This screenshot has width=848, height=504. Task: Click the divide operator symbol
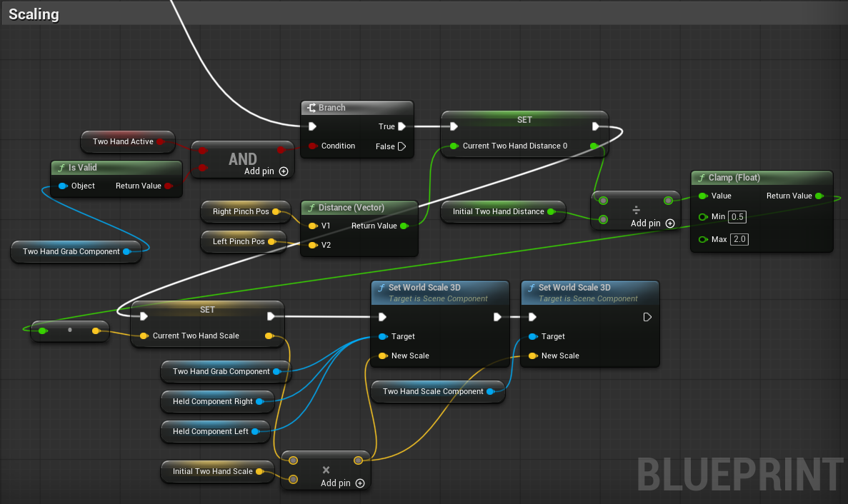[635, 211]
